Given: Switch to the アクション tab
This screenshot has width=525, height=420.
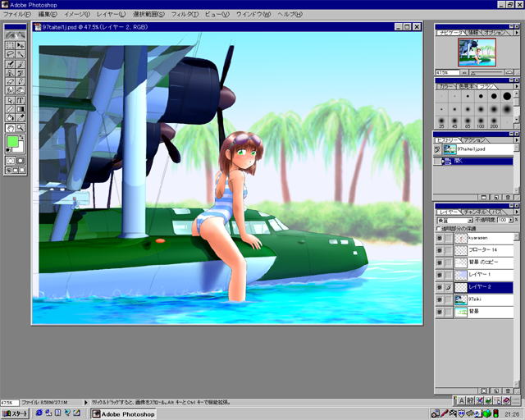Looking at the screenshot, I should 475,140.
